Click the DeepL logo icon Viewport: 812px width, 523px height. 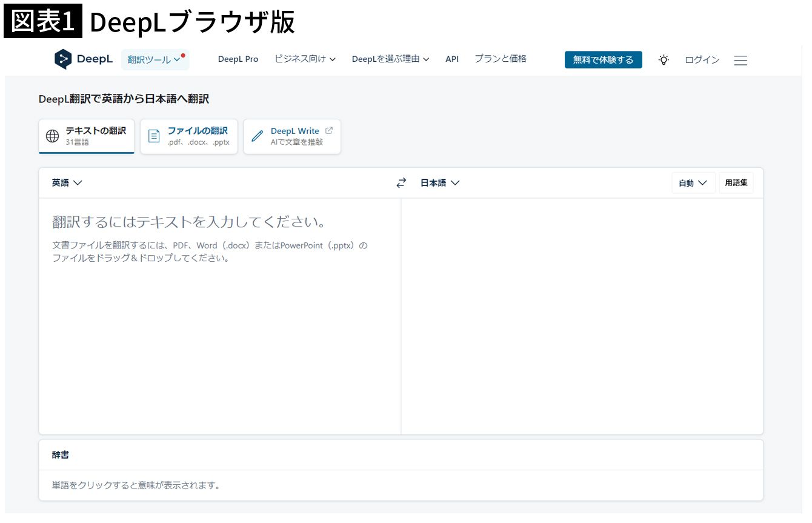[63, 59]
